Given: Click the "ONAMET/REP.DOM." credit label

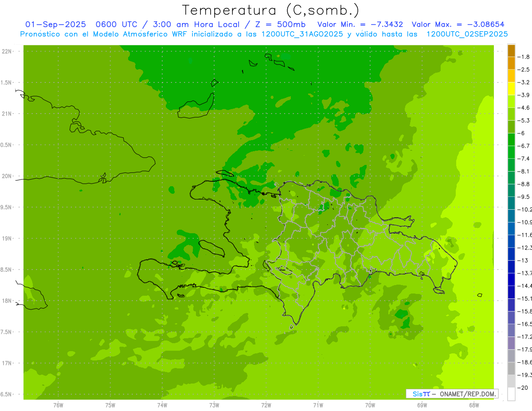Looking at the screenshot, I should (467, 394).
